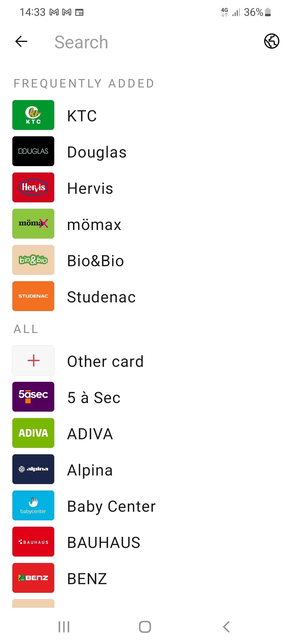
Task: Tap the red plus icon
Action: 33,360
